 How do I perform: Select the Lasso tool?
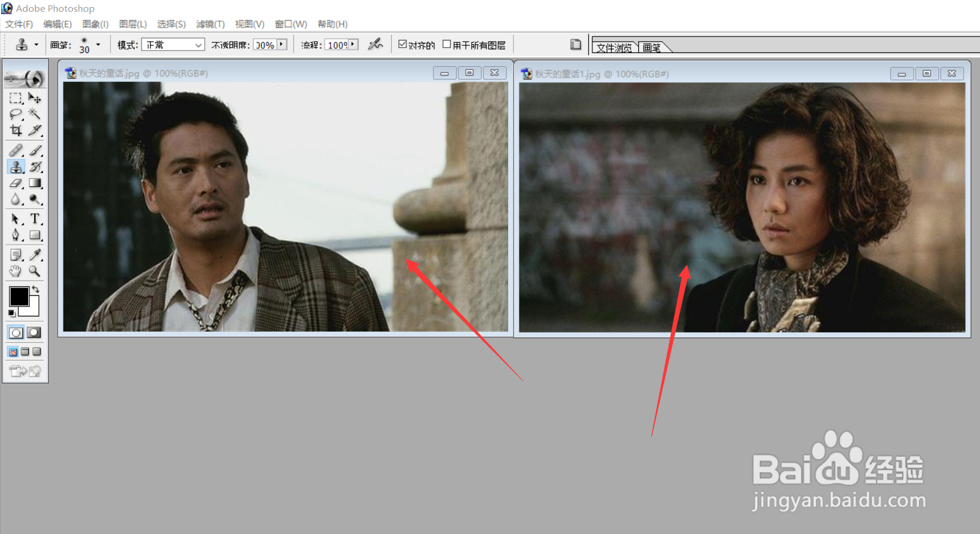[x=16, y=114]
